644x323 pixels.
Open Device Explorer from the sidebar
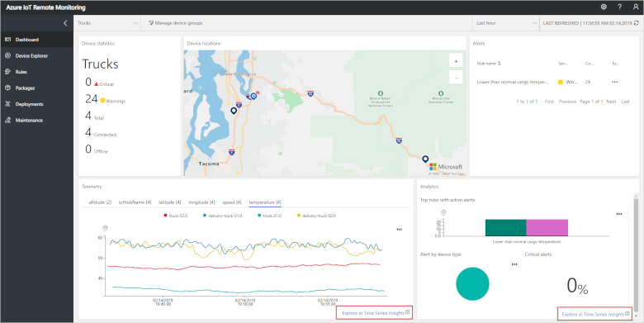click(x=37, y=55)
